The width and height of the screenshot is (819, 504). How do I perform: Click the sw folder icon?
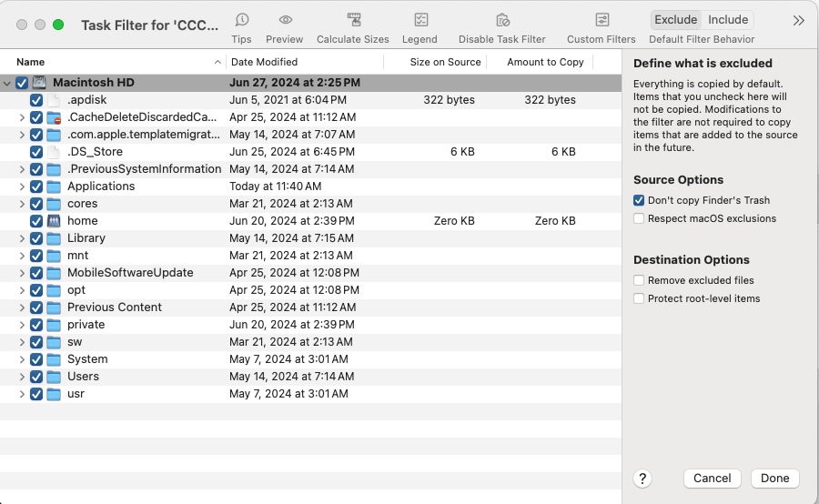click(x=54, y=342)
